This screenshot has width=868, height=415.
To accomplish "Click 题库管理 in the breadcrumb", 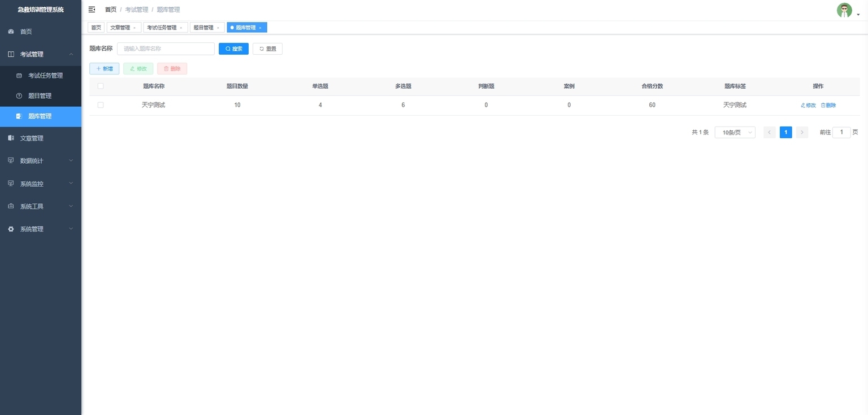I will tap(168, 10).
